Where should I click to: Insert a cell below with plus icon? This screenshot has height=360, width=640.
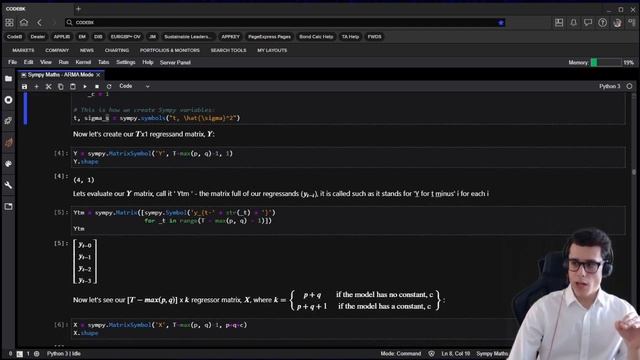36,87
